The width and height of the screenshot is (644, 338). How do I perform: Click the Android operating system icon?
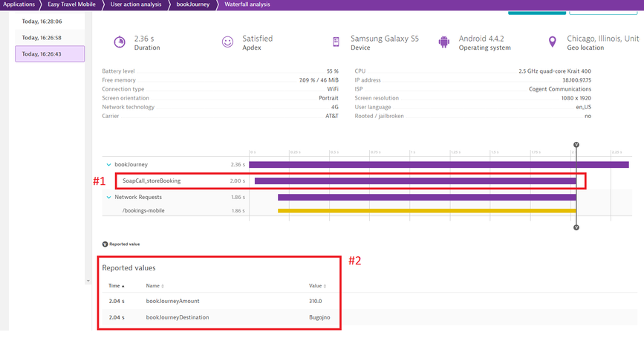(444, 42)
